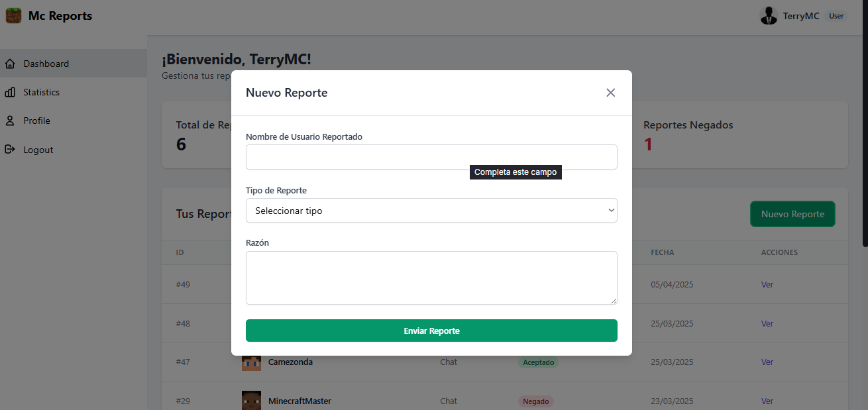The image size is (868, 410).
Task: Click the Minecraft block logo icon
Action: (14, 15)
